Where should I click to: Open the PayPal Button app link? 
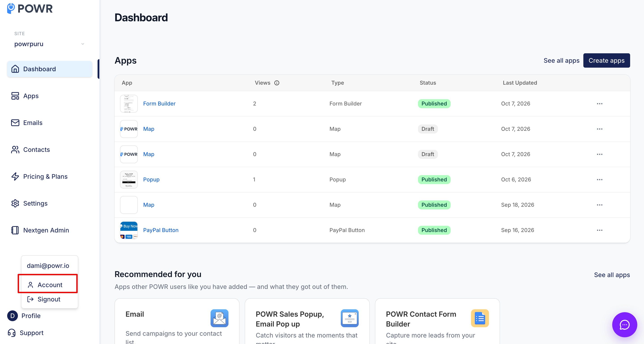pyautogui.click(x=161, y=230)
